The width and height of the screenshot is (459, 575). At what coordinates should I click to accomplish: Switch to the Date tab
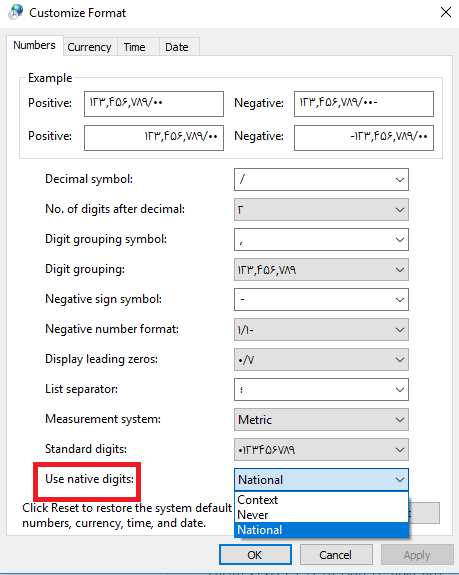click(177, 47)
